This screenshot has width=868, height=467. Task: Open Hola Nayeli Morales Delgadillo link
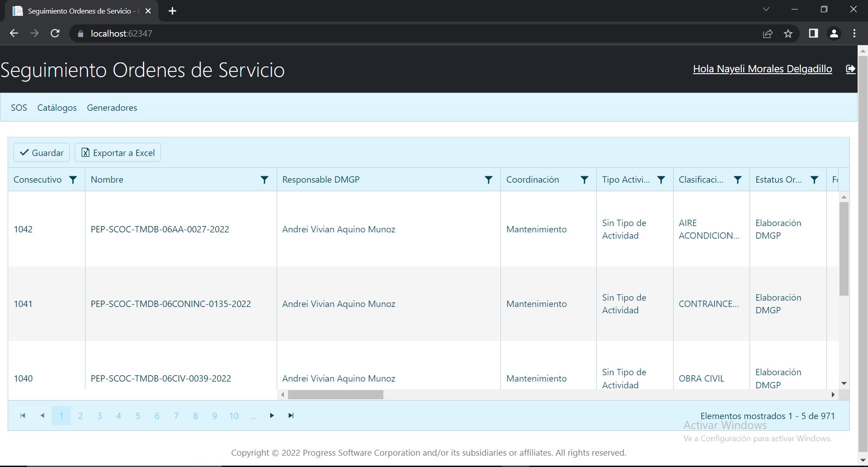point(762,69)
